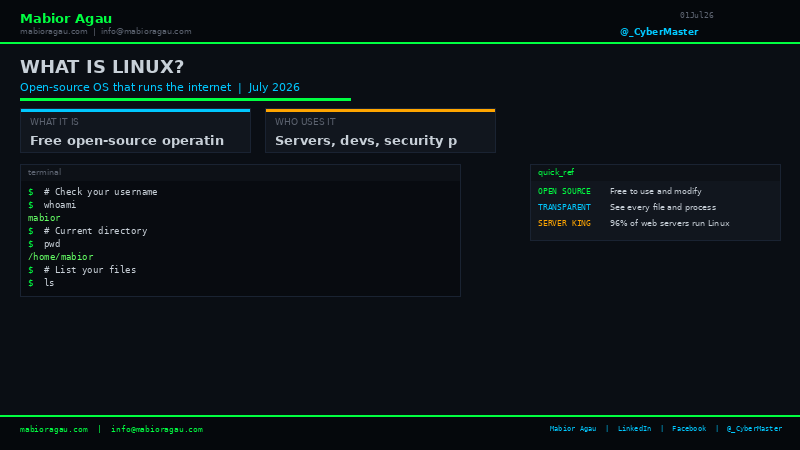Click subtitle 'Open-source OS that runs the internet'

(x=126, y=87)
